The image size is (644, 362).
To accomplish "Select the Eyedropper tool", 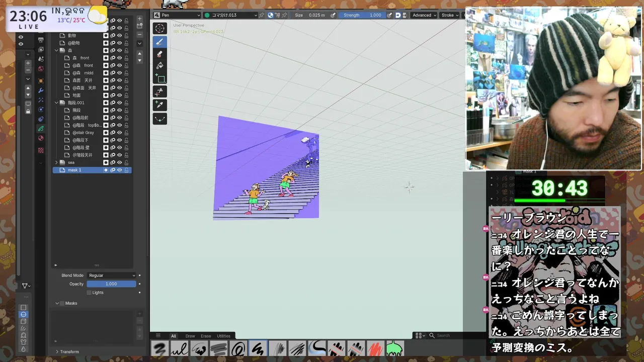I will coord(160,105).
